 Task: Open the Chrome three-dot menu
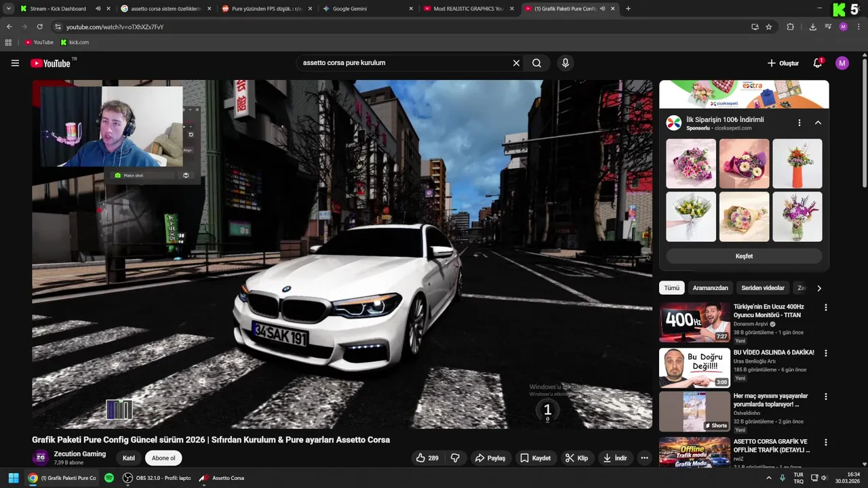click(859, 27)
